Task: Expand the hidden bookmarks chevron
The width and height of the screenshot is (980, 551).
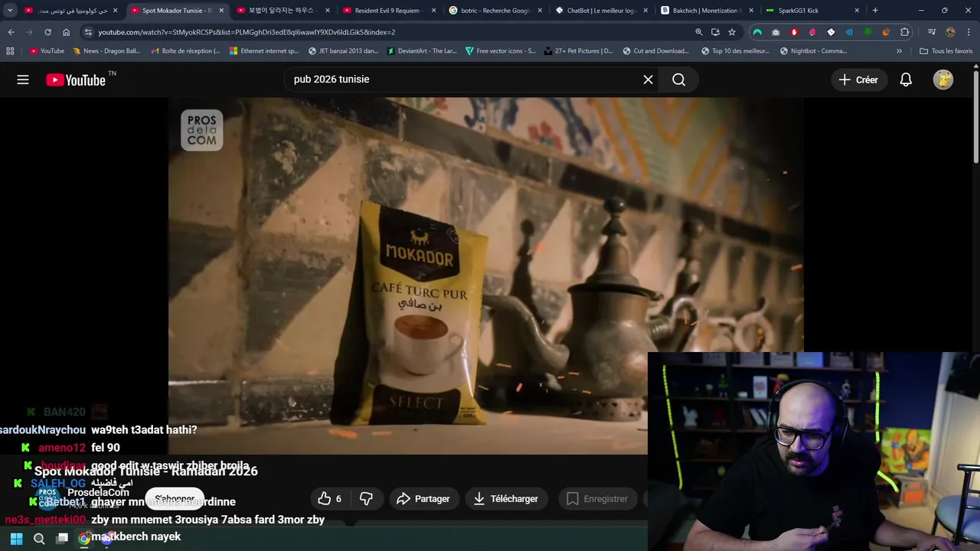Action: (x=899, y=51)
